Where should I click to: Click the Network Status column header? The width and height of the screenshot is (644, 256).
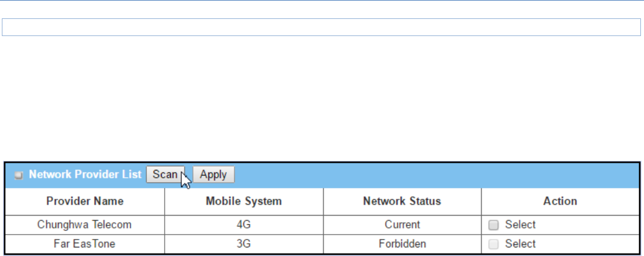pyautogui.click(x=402, y=201)
